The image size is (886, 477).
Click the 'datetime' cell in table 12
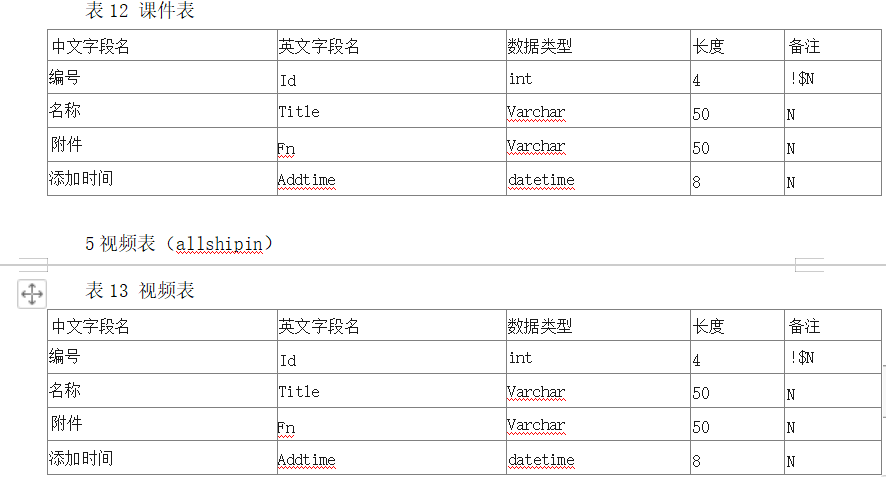tap(598, 179)
